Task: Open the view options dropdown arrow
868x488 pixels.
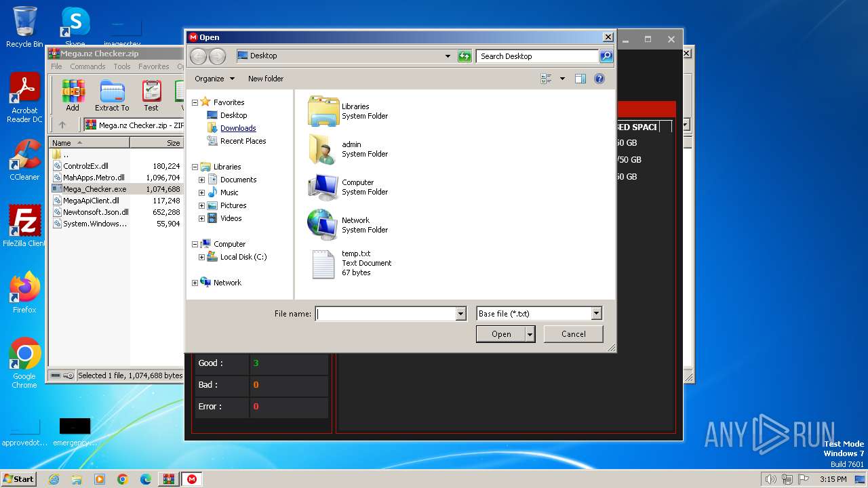Action: click(x=562, y=79)
